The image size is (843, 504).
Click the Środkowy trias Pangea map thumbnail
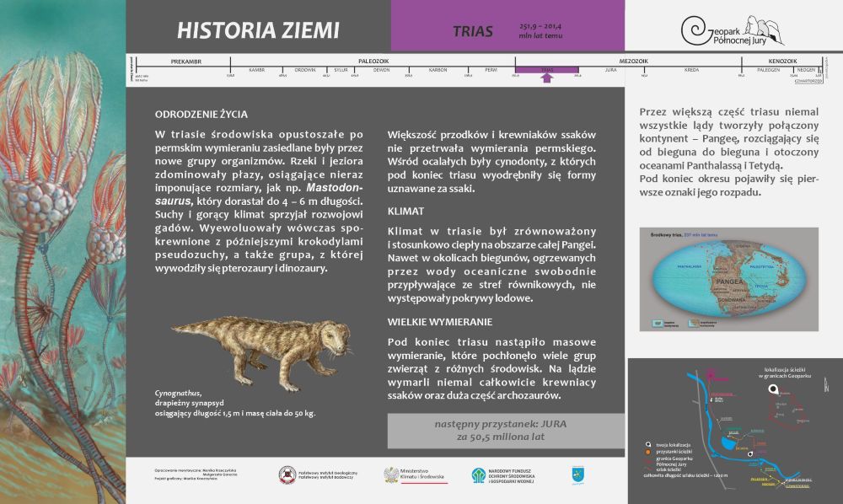pyautogui.click(x=729, y=277)
